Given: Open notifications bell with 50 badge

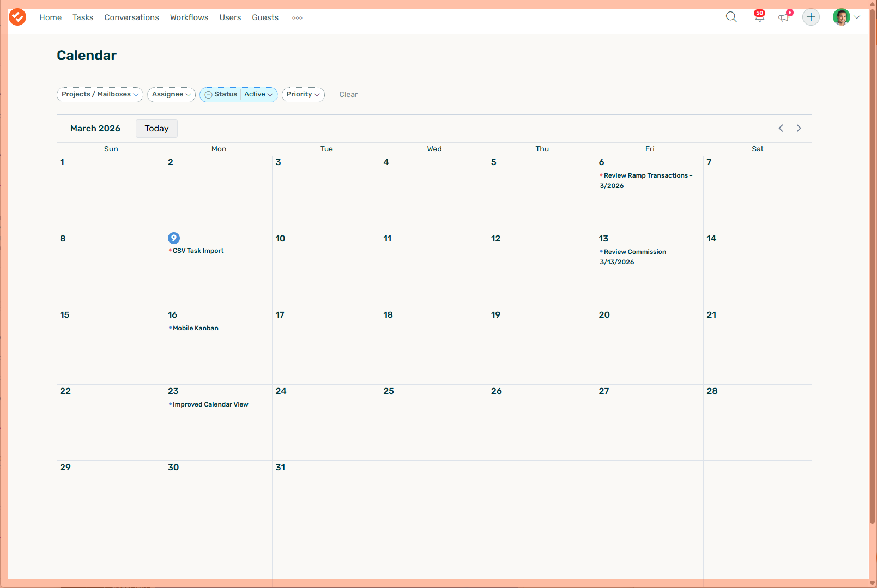Looking at the screenshot, I should [759, 17].
